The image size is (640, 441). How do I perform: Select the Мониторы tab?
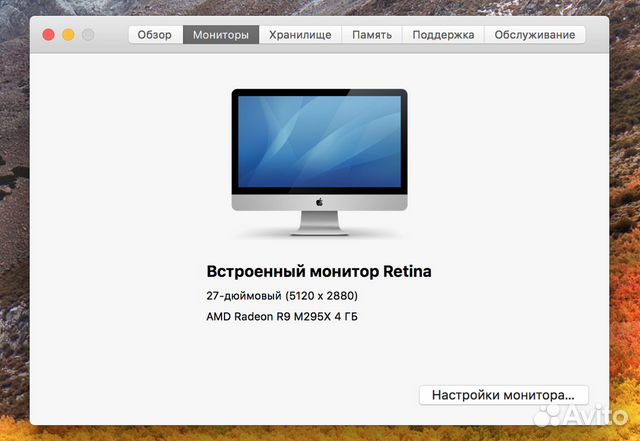(x=221, y=35)
